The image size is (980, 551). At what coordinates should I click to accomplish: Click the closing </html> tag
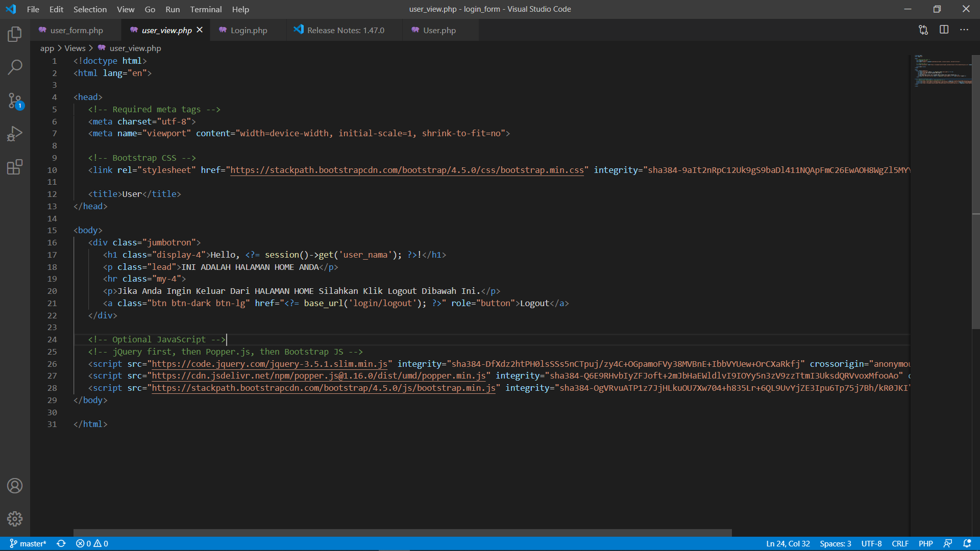coord(90,424)
